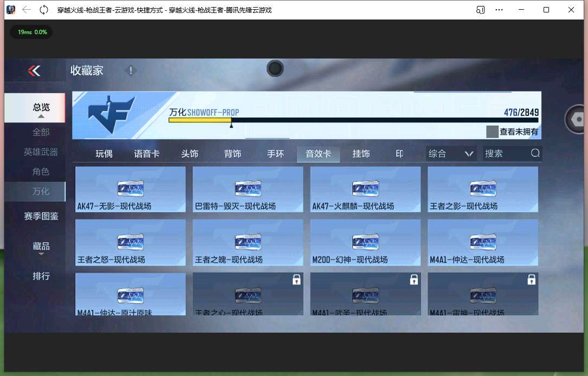
Task: Click the 巴雷特-毁灭-现代战场 label
Action: coord(235,206)
